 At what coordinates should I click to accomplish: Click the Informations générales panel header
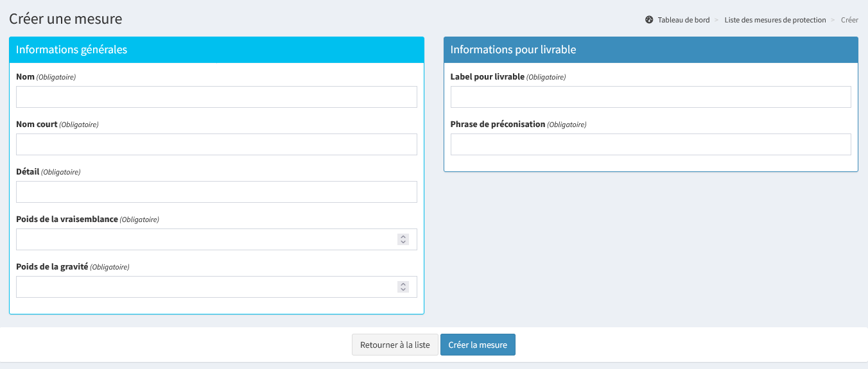(x=216, y=49)
